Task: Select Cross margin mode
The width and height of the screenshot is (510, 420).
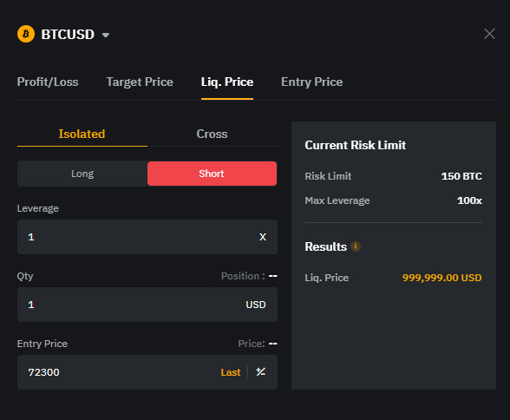Action: coord(212,134)
